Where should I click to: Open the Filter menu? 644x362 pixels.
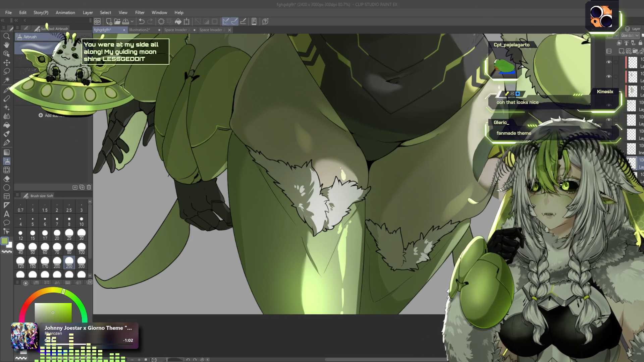(140, 12)
